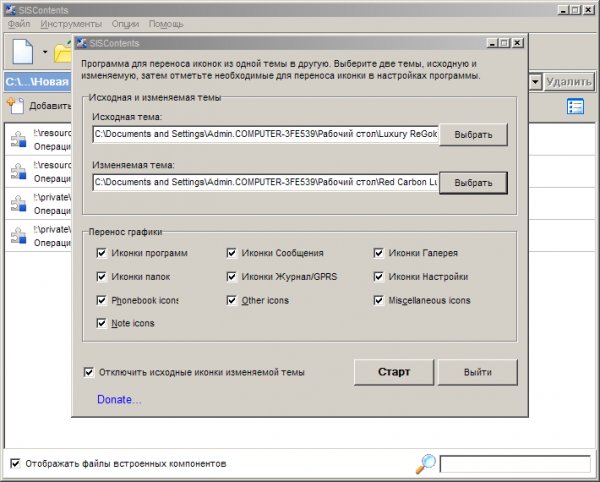
Task: Click the Изменяемая тема path field
Action: (266, 182)
